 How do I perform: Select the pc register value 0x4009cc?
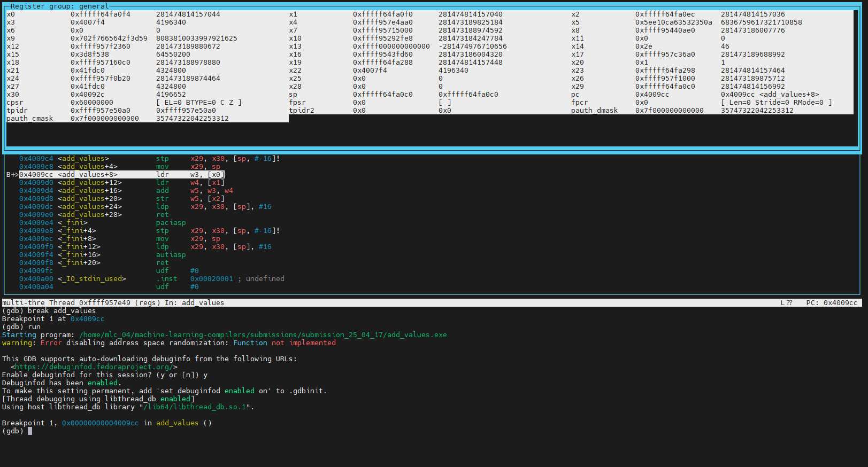tap(652, 95)
